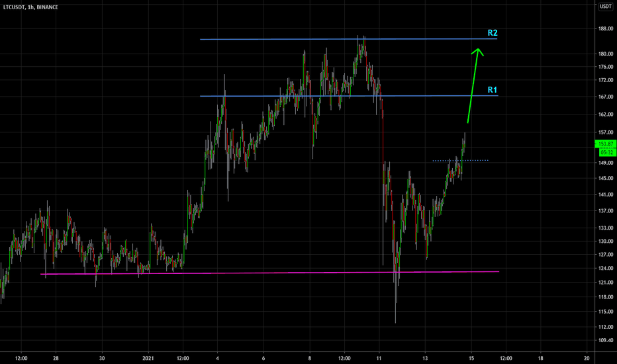The image size is (617, 364).
Task: Click the 6 date label on time axis
Action: (x=263, y=358)
